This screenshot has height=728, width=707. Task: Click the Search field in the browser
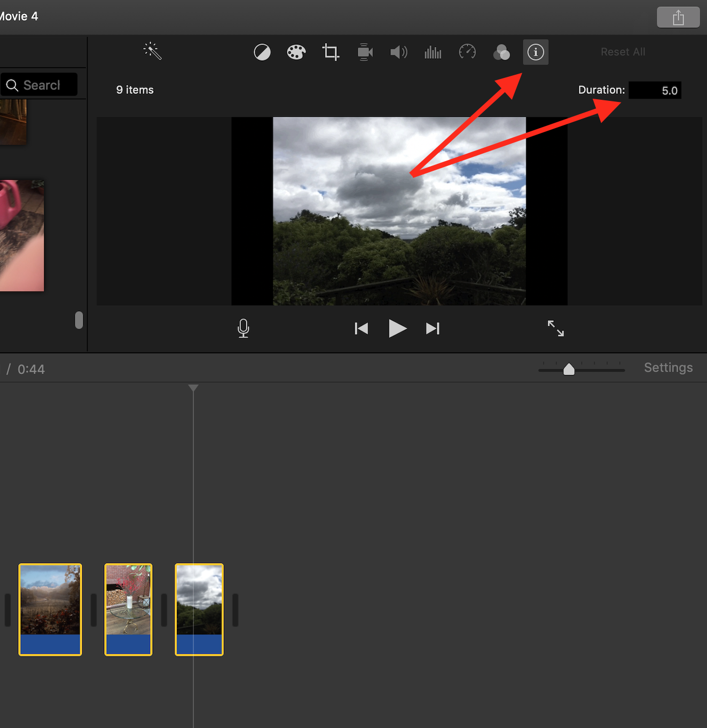click(39, 85)
